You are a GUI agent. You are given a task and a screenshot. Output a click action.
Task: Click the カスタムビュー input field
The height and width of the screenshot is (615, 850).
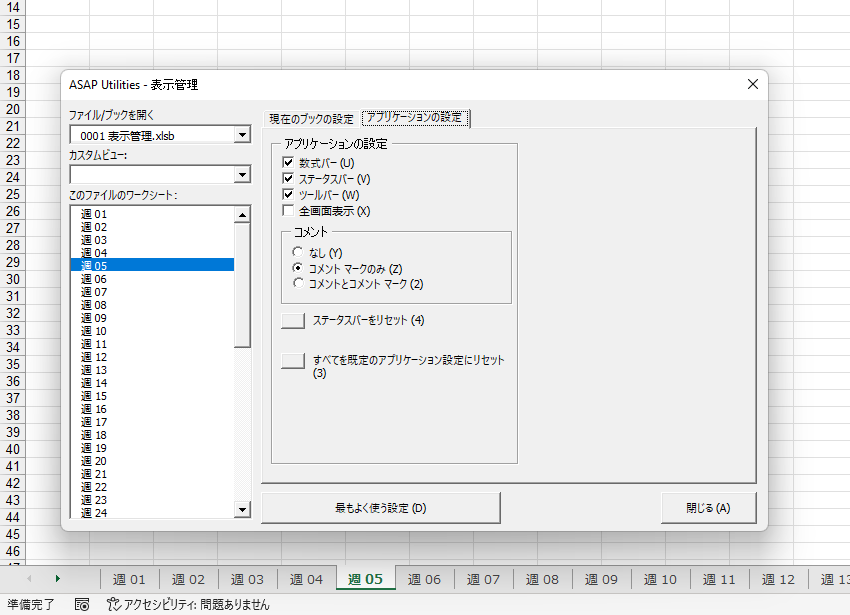[x=153, y=175]
